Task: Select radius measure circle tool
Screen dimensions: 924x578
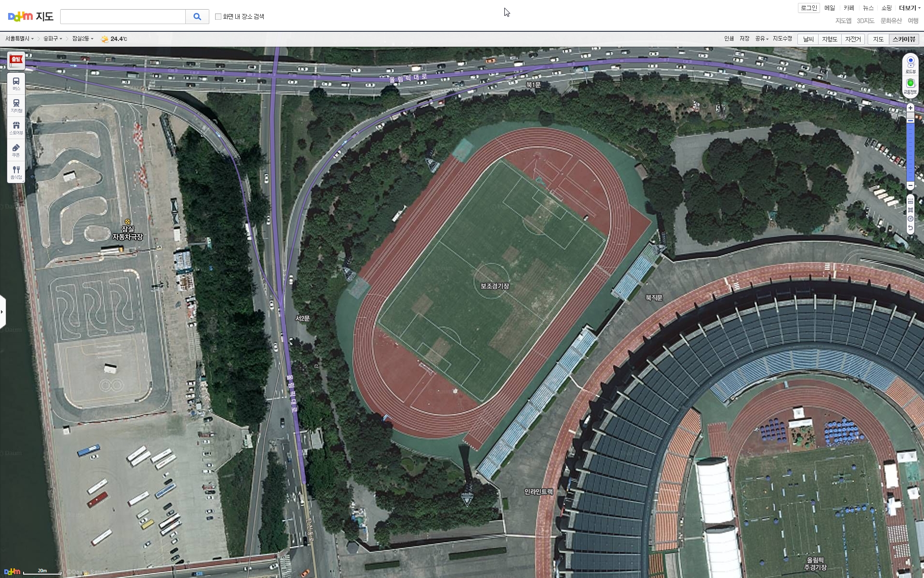Action: point(910,219)
